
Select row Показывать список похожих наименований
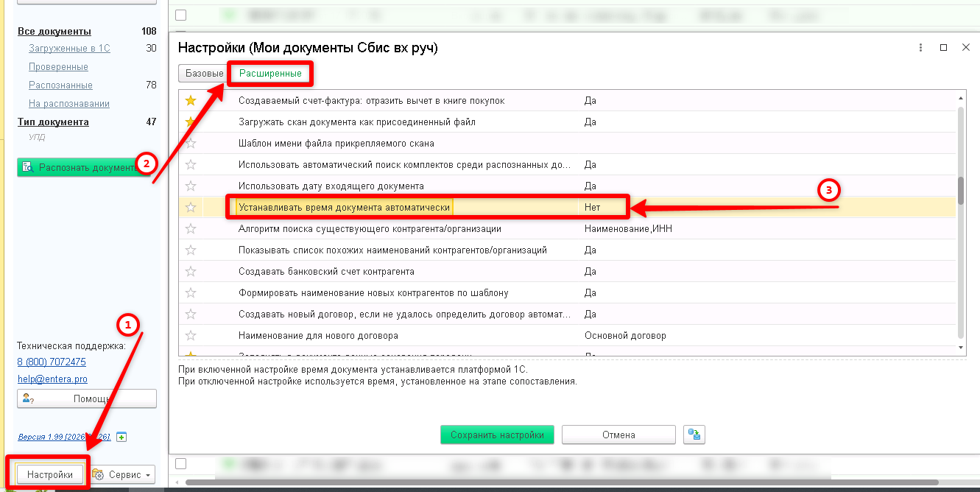[x=567, y=250]
